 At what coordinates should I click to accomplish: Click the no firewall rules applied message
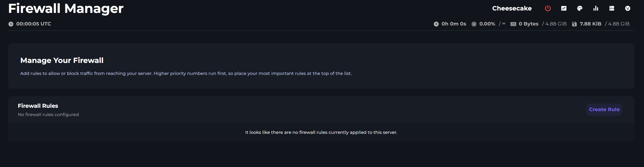321,132
